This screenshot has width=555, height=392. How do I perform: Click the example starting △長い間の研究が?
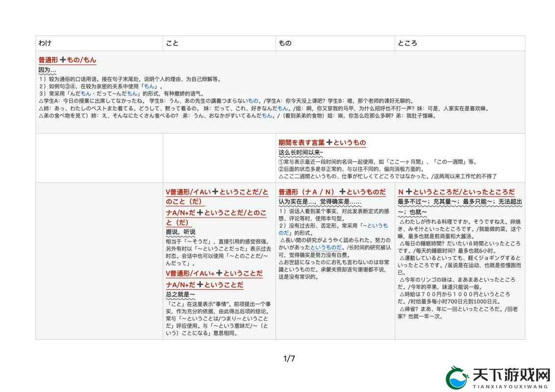[334, 247]
